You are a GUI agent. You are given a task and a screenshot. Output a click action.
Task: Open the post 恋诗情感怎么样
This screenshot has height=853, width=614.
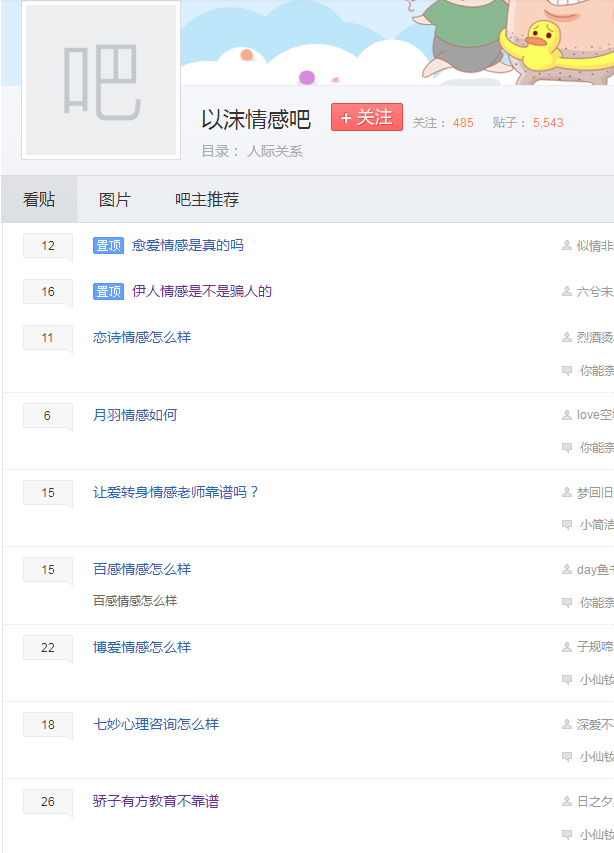pyautogui.click(x=142, y=338)
